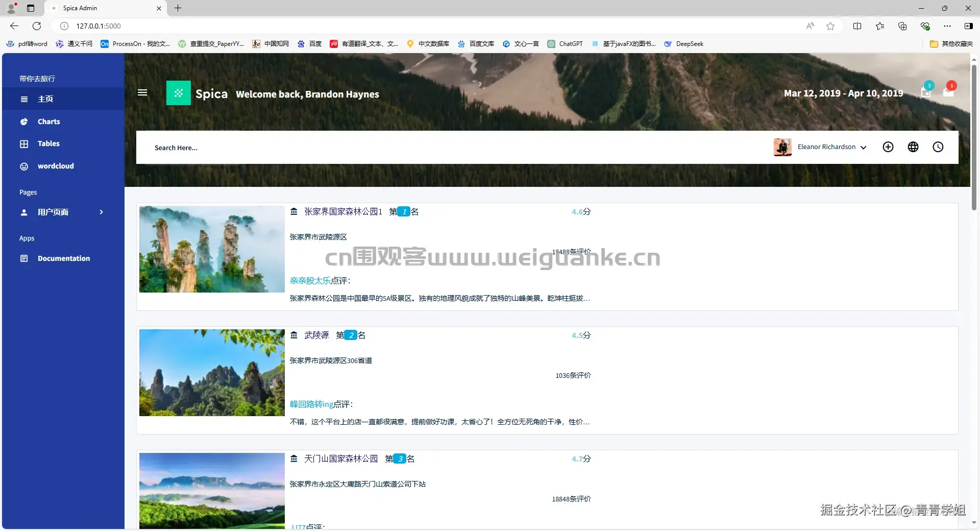Open the calendar notifications icon with badge 2

[x=926, y=91]
